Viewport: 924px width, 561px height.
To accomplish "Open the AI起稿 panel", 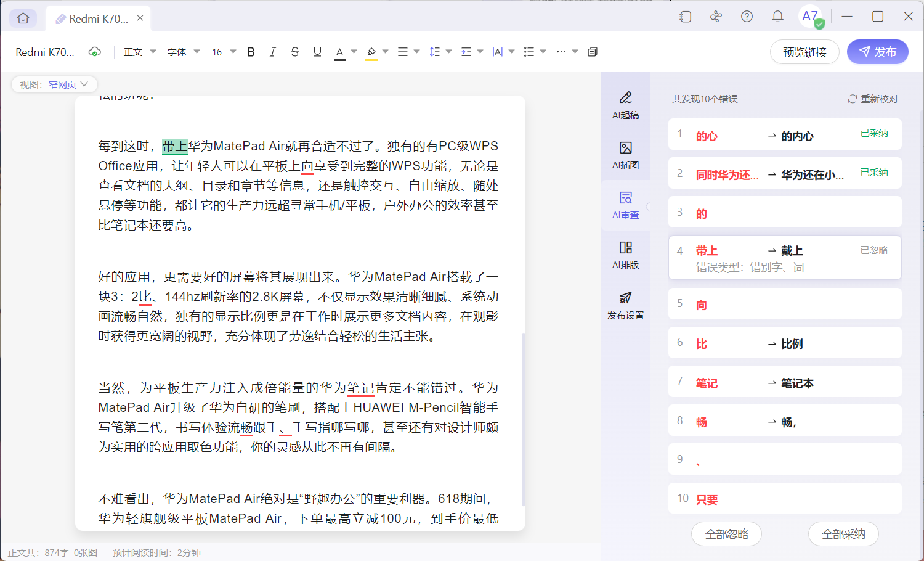I will (x=625, y=104).
